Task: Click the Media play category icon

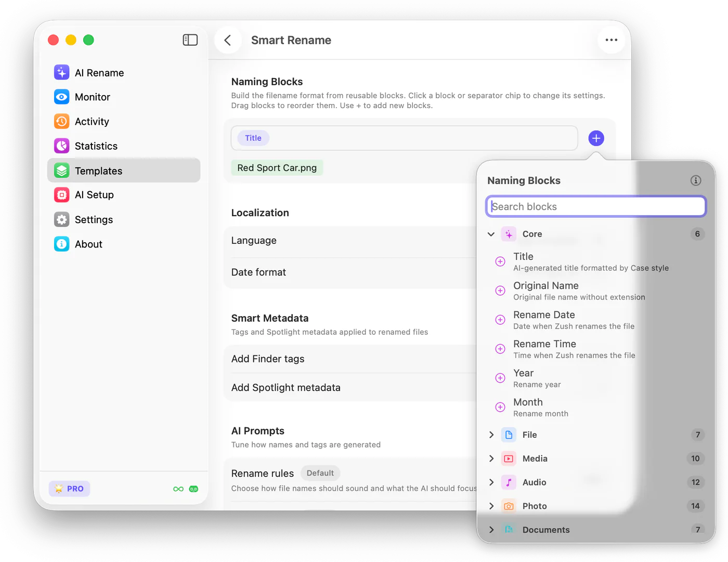Action: tap(509, 459)
